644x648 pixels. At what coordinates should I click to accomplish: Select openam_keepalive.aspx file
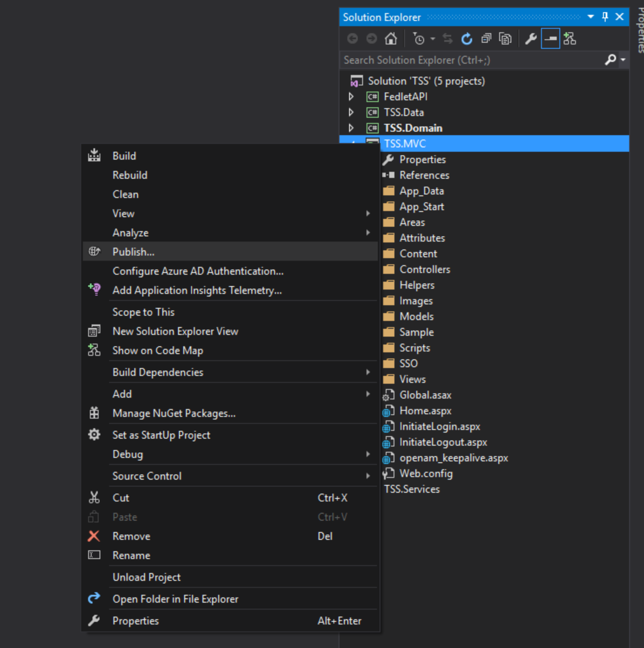click(x=454, y=457)
